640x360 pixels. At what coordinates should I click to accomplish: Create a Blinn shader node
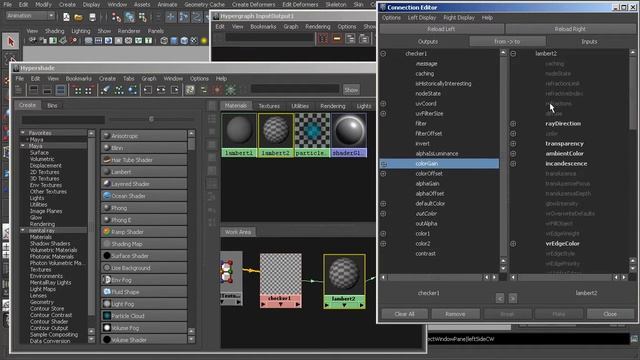(144, 148)
